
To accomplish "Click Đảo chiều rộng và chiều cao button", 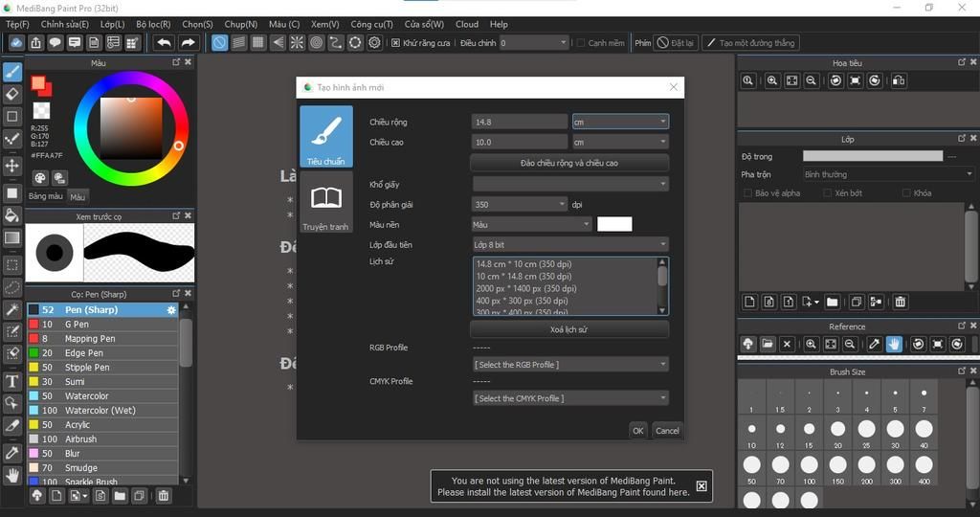I will pyautogui.click(x=569, y=163).
